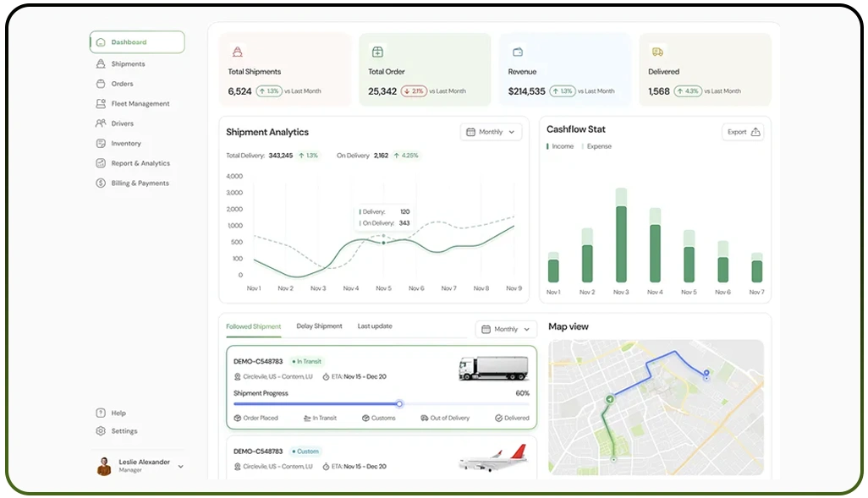Open Fleet Management from the sidebar

99,103
